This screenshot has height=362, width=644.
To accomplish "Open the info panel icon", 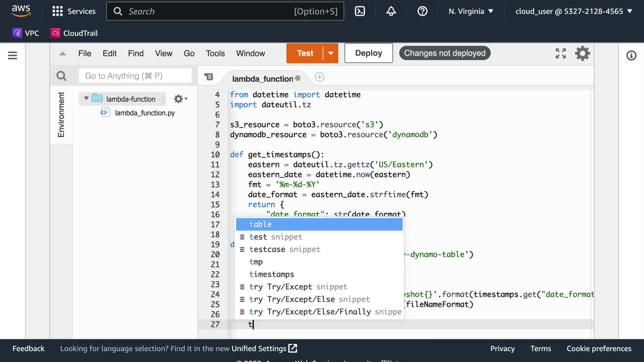I will click(x=631, y=55).
